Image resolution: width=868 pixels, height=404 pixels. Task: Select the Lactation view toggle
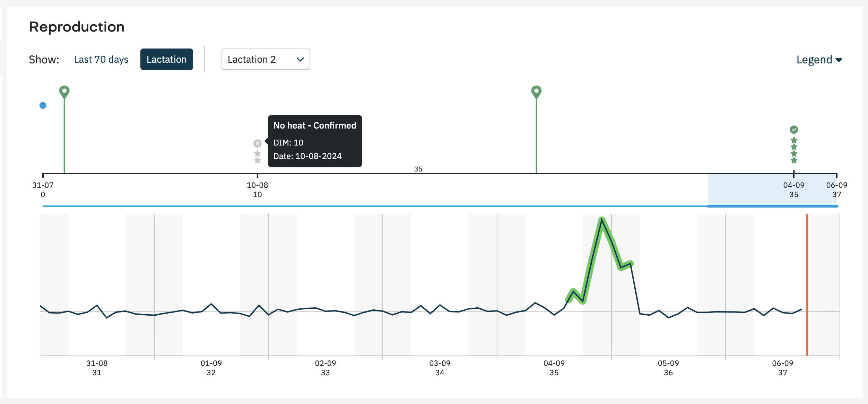(x=167, y=59)
